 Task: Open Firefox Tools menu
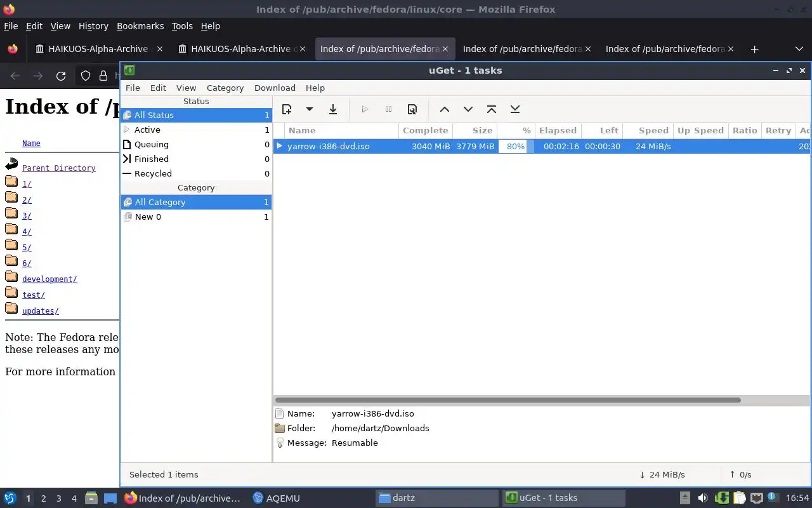[182, 26]
